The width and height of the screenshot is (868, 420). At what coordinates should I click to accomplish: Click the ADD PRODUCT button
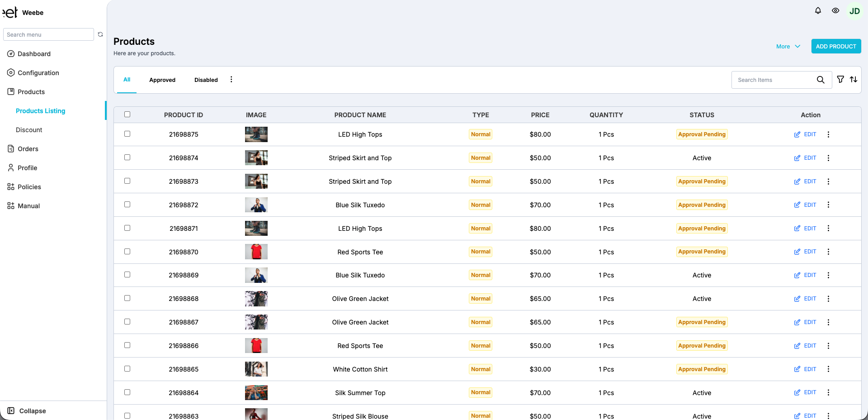pos(835,46)
